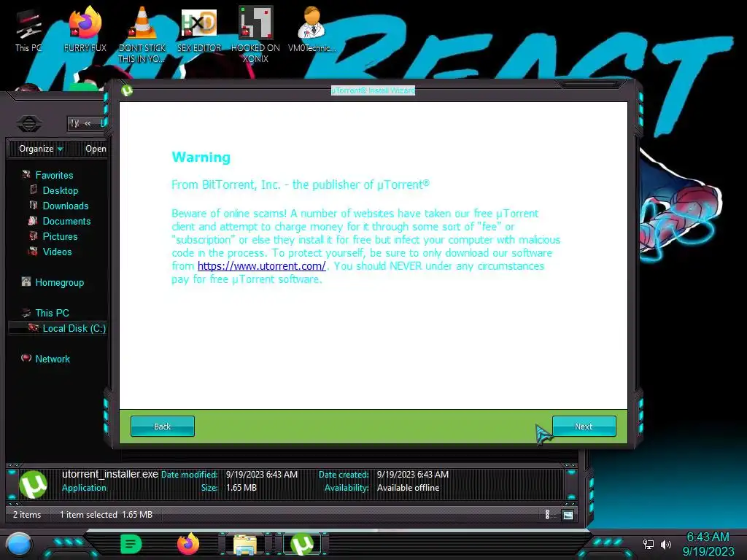Switch Explorer to large icons view

pos(568,515)
